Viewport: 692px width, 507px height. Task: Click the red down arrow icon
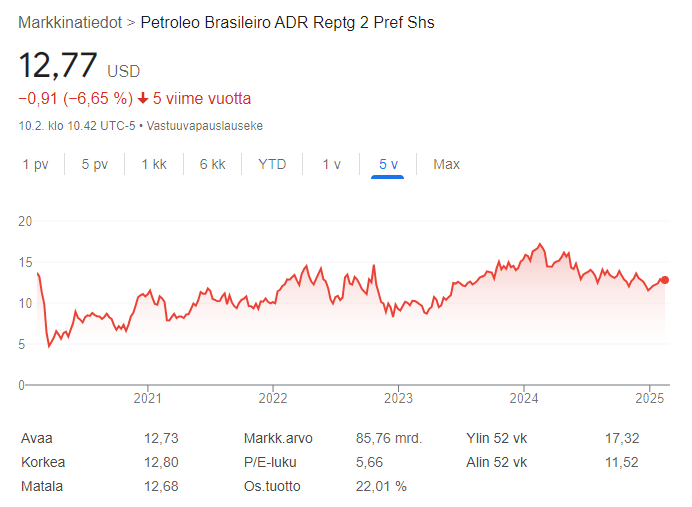(143, 98)
